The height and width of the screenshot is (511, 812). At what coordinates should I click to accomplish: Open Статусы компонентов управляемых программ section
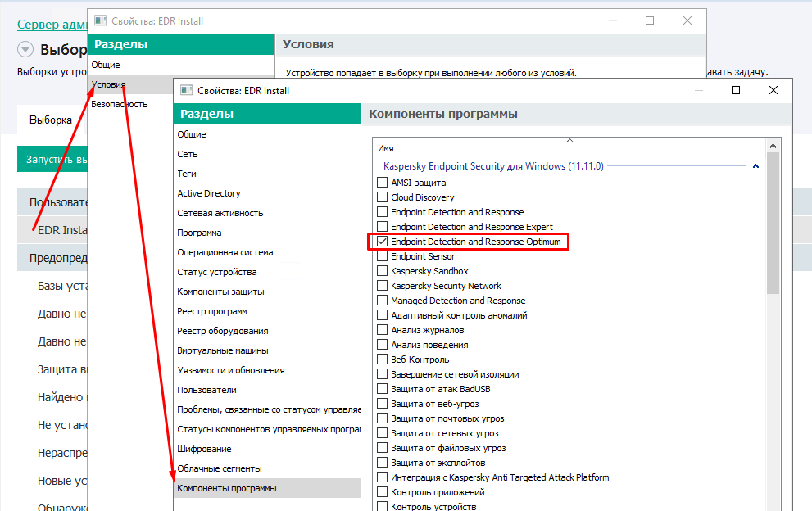(267, 429)
